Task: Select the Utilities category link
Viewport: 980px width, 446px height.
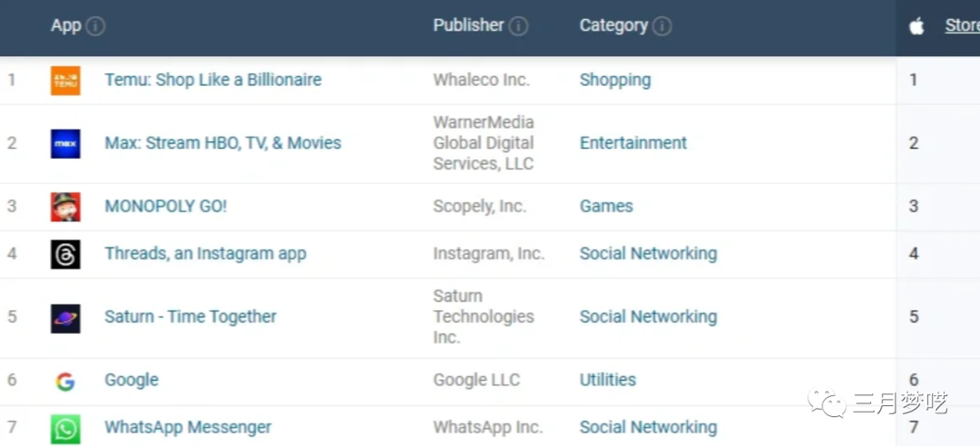Action: coord(607,380)
